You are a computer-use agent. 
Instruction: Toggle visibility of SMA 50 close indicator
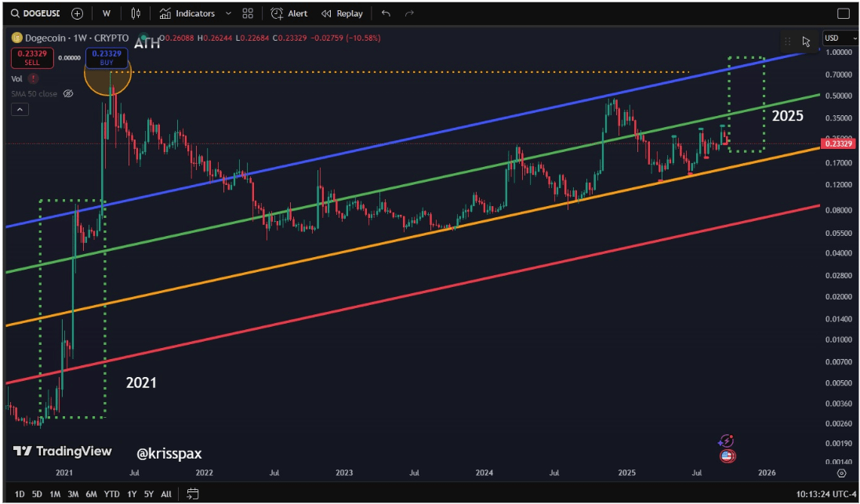coord(68,93)
